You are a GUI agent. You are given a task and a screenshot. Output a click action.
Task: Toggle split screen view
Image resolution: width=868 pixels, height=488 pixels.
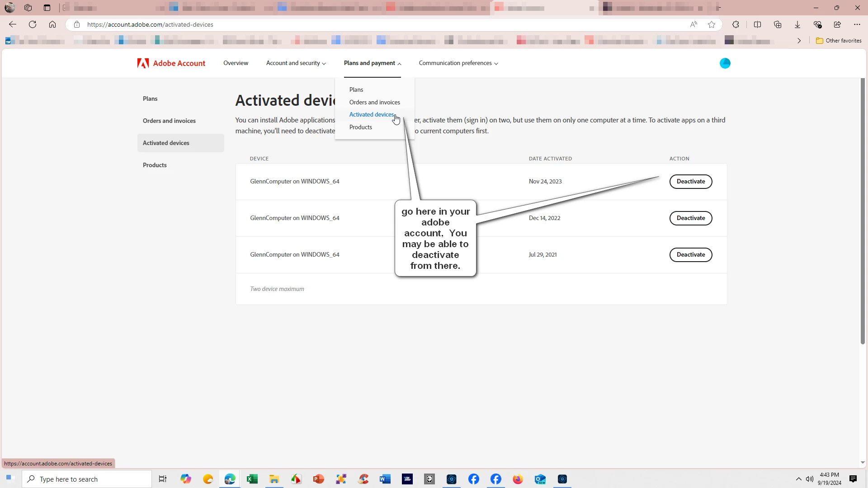(x=758, y=24)
